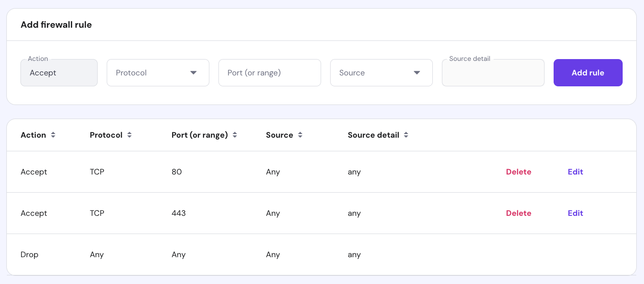
Task: Edit the port 443 firewall rule
Action: 575,213
